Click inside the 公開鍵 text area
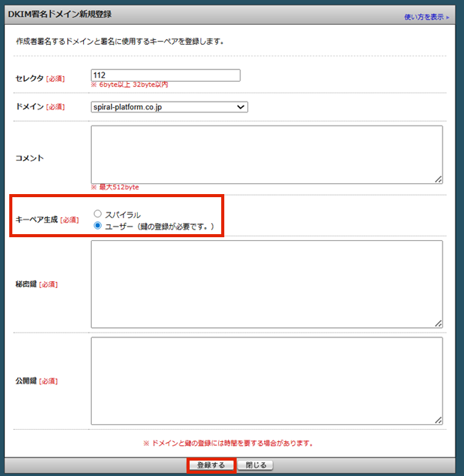Screen dimensions: 464x476 pyautogui.click(x=267, y=381)
